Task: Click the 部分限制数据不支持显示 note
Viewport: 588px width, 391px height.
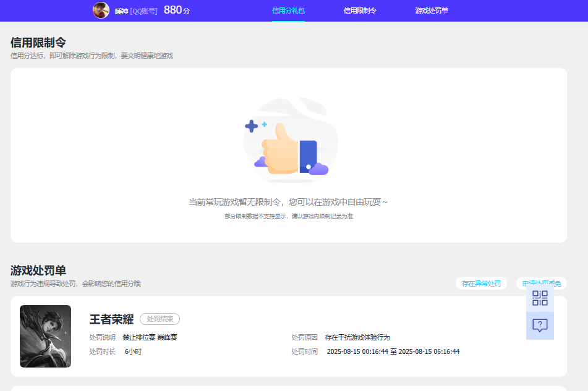Action: [x=289, y=216]
